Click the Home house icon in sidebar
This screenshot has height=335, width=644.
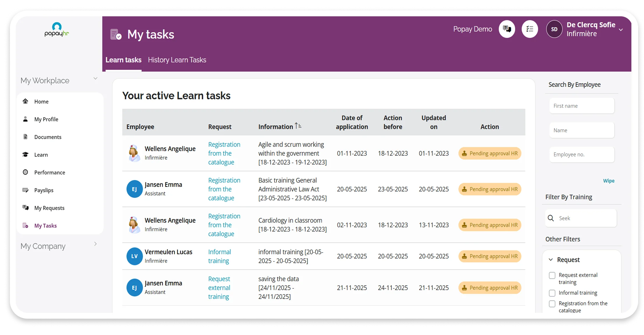point(25,101)
